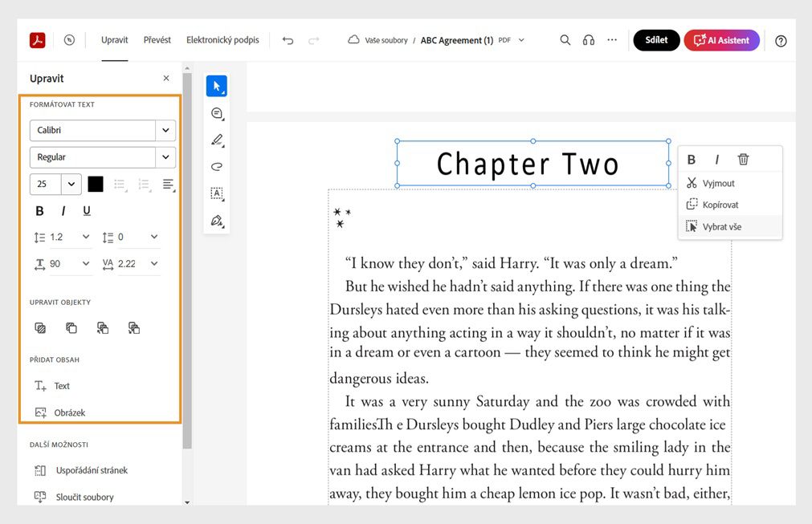Delete selected text via the trash icon
This screenshot has height=524, width=812.
tap(743, 159)
